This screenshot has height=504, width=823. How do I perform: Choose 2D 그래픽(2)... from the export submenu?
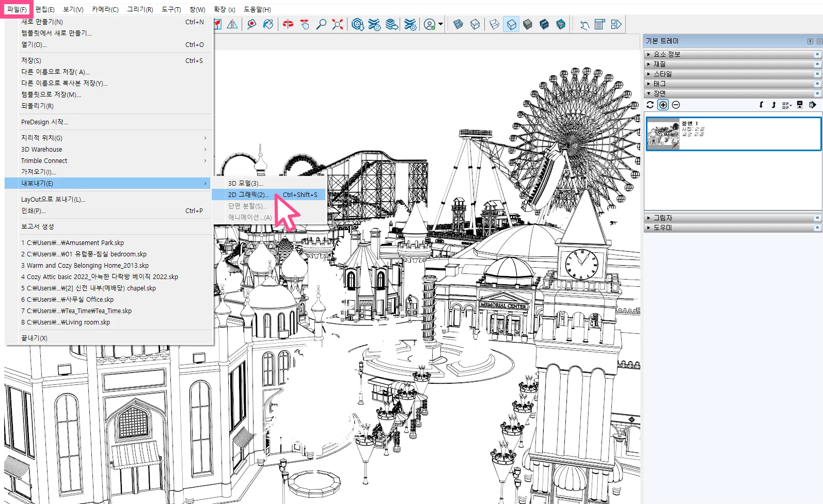(248, 194)
